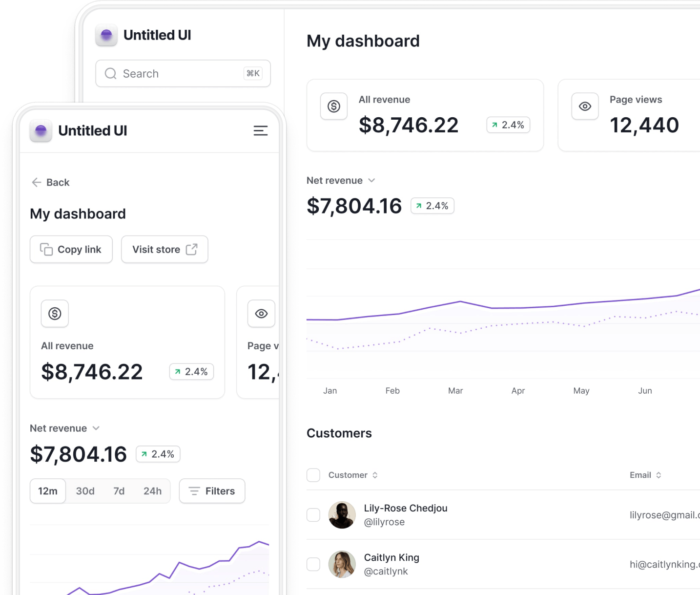Check the Lily-Rose Chedjou row checkbox

[313, 515]
